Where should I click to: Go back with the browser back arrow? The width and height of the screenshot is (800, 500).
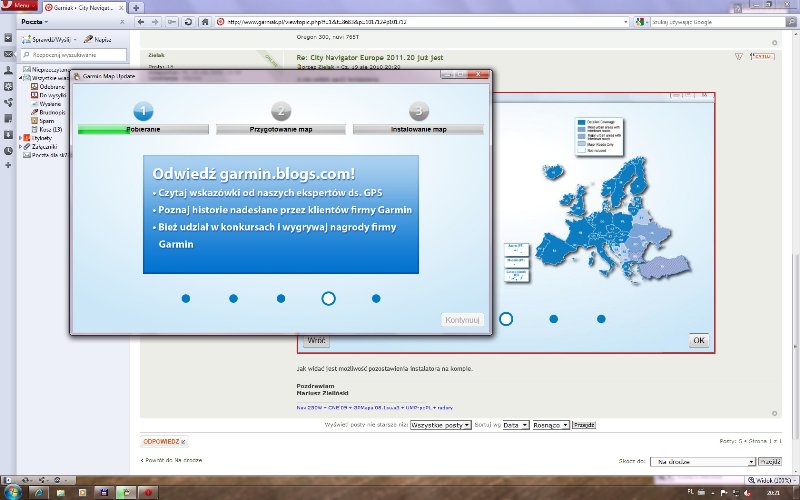pyautogui.click(x=141, y=22)
